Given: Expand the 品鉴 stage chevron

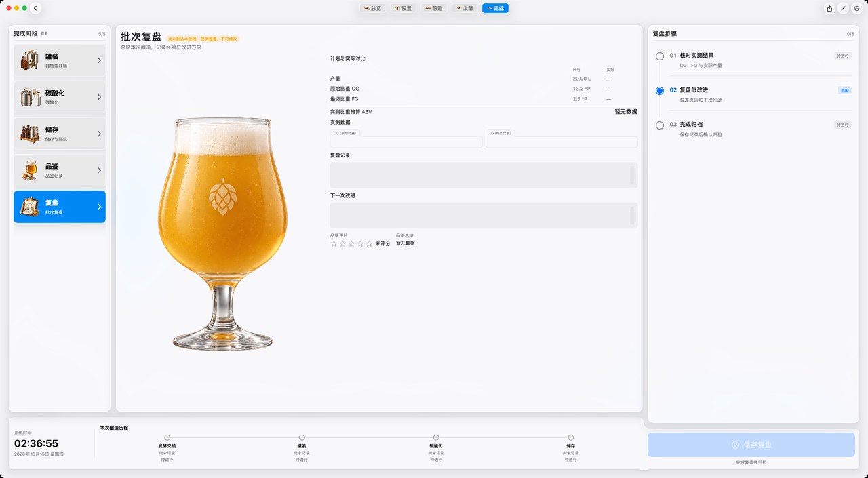Looking at the screenshot, I should 99,171.
